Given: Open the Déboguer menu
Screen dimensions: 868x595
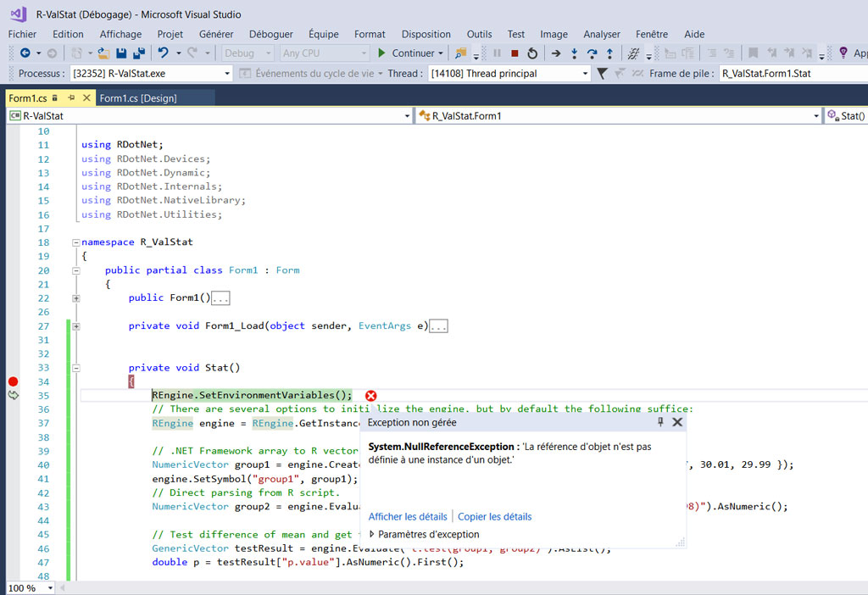Looking at the screenshot, I should point(270,34).
